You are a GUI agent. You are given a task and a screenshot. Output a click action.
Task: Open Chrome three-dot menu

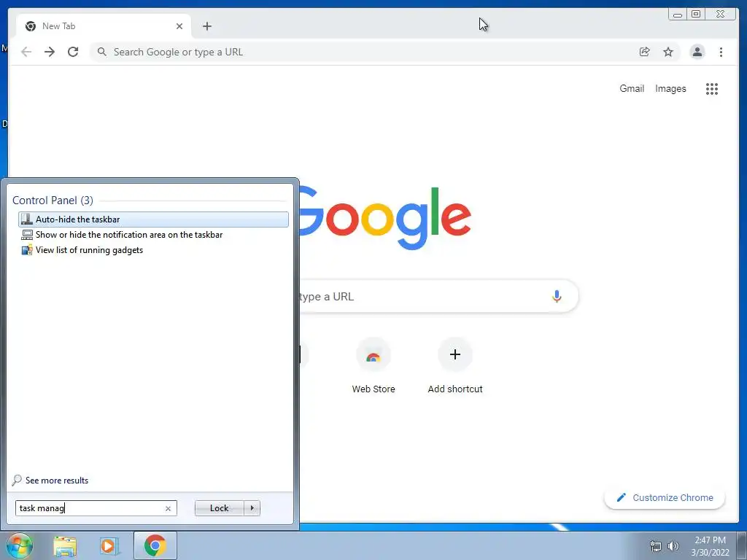click(x=721, y=52)
